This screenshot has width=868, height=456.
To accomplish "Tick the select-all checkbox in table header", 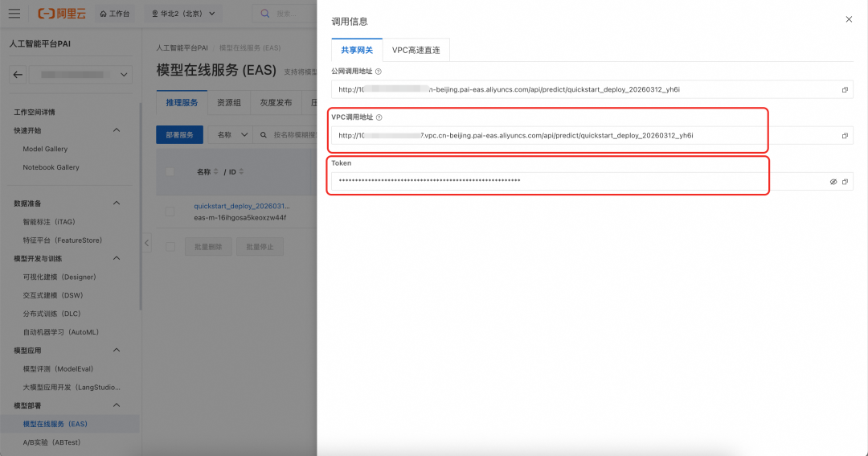I will [170, 172].
